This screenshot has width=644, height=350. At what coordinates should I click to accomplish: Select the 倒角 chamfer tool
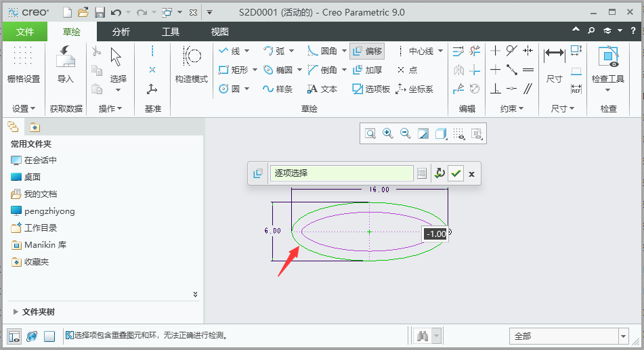[322, 70]
